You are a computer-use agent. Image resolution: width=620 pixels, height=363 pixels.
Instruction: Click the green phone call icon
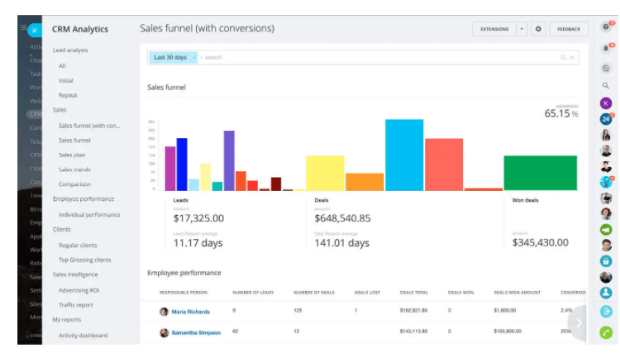click(606, 332)
